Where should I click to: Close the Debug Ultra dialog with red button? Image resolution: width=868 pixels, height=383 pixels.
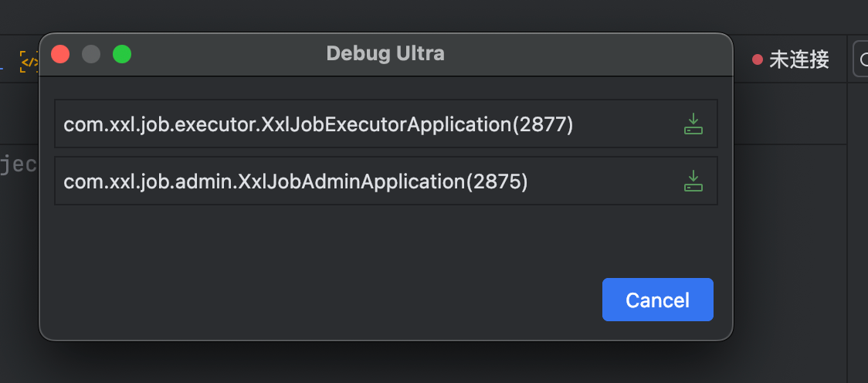click(60, 54)
